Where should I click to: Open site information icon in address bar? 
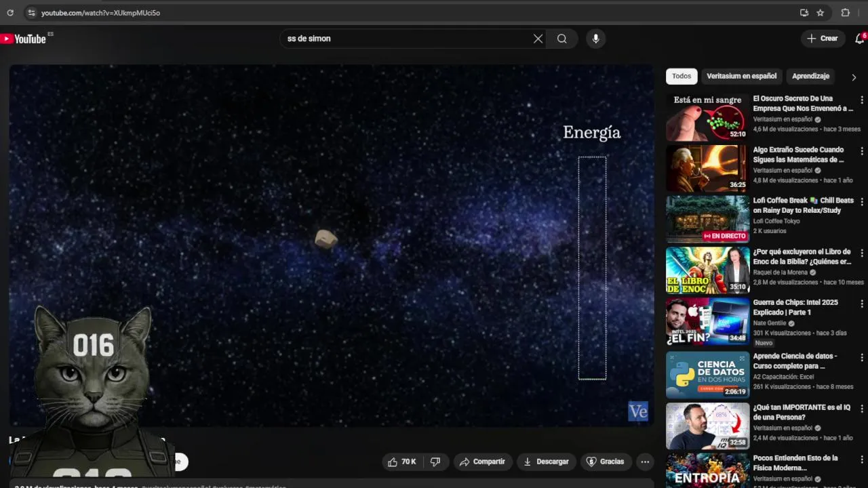[31, 12]
